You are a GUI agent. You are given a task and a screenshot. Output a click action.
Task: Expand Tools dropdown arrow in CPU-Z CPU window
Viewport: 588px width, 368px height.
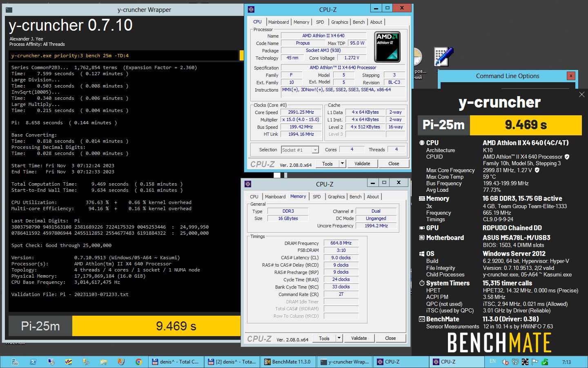point(342,164)
